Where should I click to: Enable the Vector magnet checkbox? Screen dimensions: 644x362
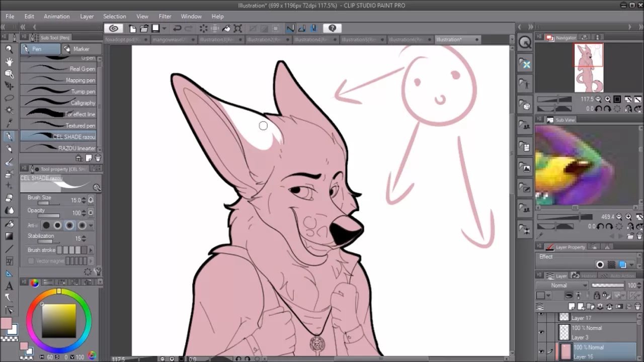tap(31, 261)
